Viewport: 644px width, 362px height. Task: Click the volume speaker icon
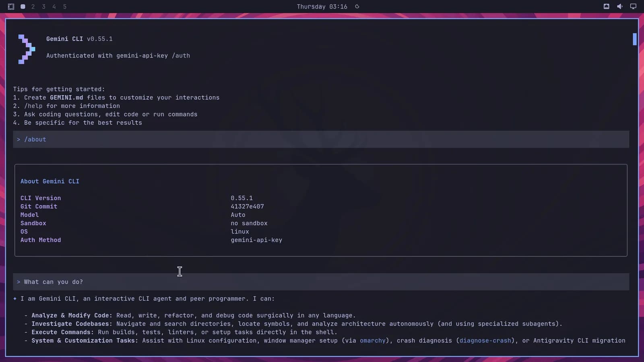click(x=620, y=6)
